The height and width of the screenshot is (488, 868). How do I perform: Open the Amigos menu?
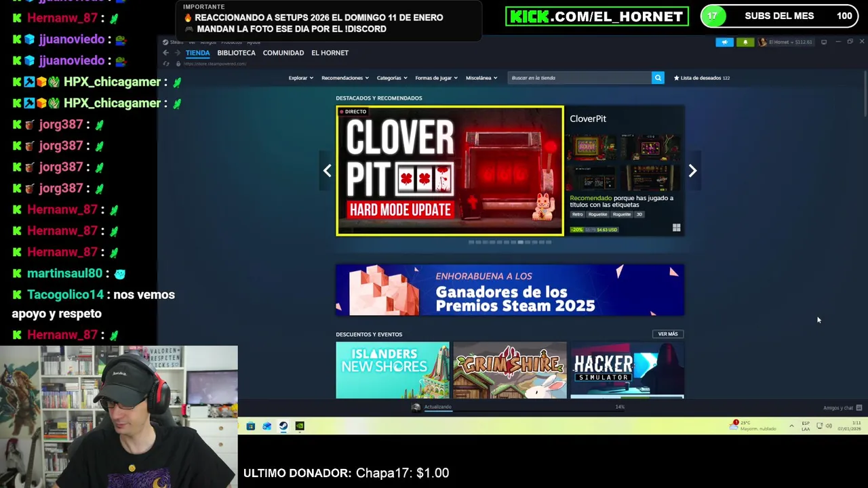pyautogui.click(x=208, y=42)
